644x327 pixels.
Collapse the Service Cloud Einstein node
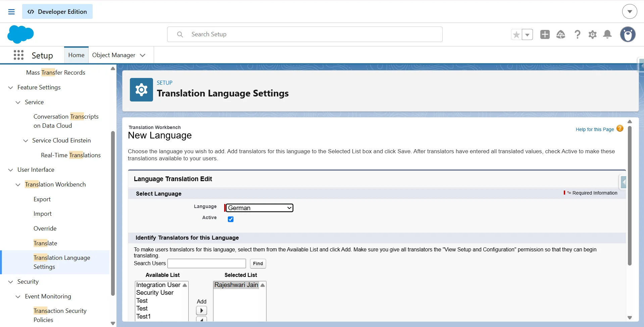[25, 140]
